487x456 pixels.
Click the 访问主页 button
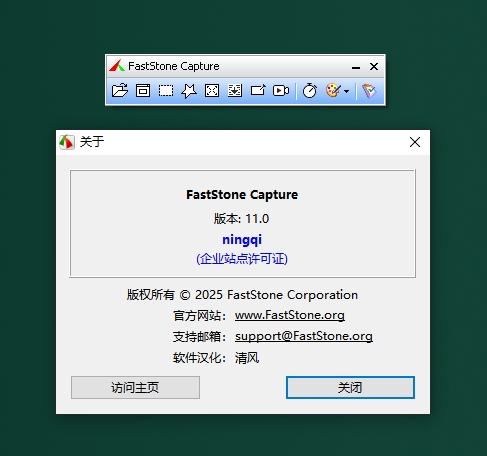(135, 387)
